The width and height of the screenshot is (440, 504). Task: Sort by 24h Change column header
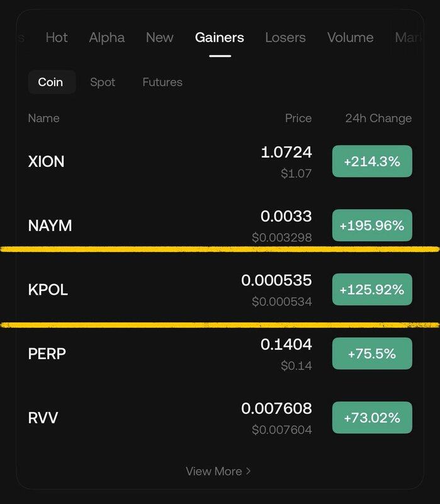[378, 118]
